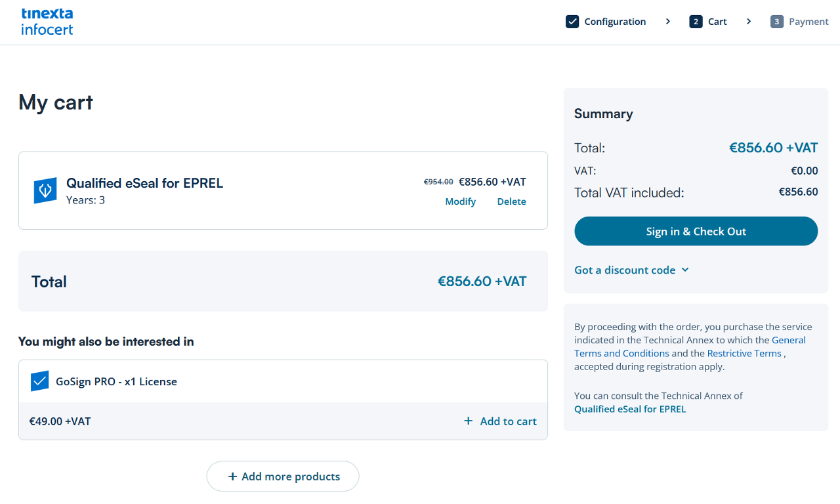This screenshot has height=504, width=840.
Task: Click the Configuration step checkmark icon
Action: click(572, 22)
